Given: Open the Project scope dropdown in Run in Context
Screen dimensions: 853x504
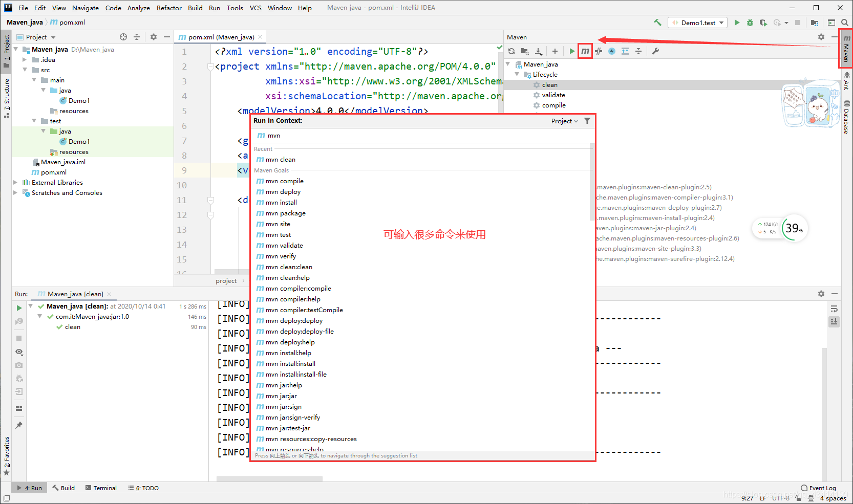Looking at the screenshot, I should coord(565,121).
